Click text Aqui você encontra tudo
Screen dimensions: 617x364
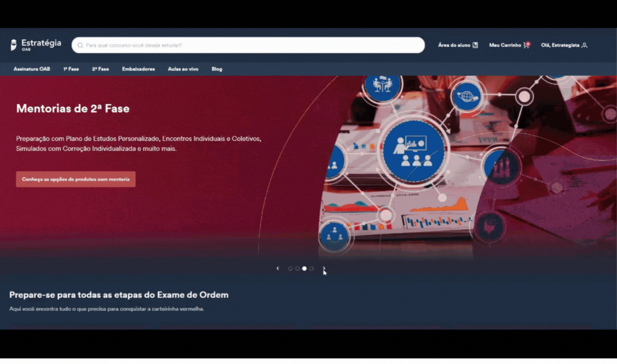[107, 308]
